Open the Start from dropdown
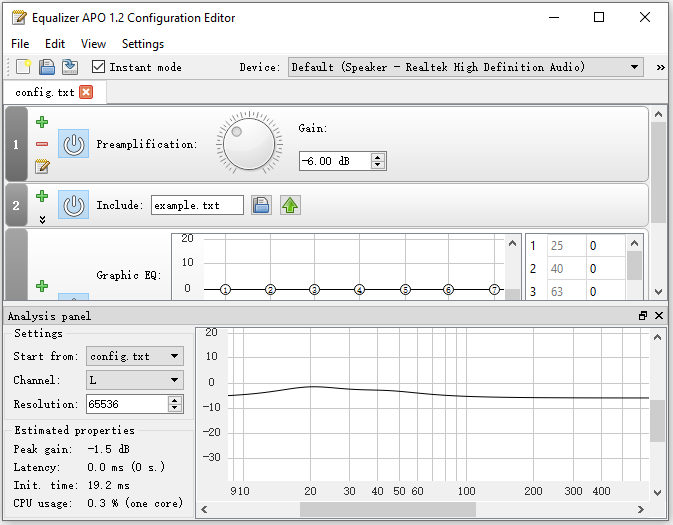The height and width of the screenshot is (525, 673). [x=135, y=356]
